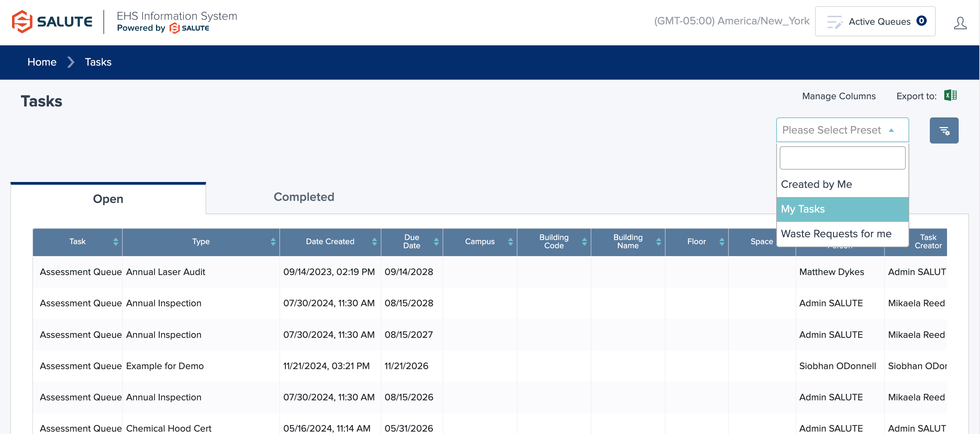Pick Waste Requests for me preset

[x=836, y=234]
